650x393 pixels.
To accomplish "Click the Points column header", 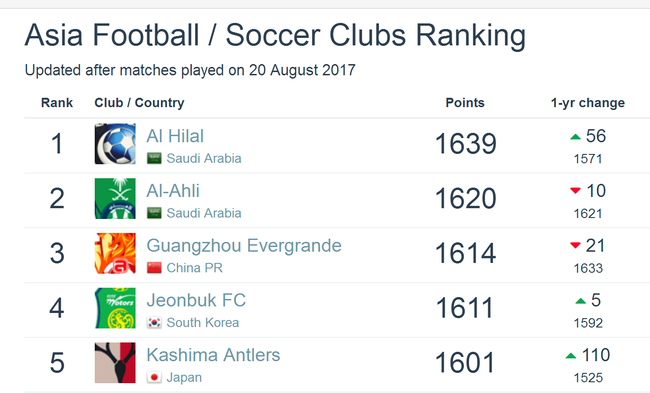I will pyautogui.click(x=465, y=103).
